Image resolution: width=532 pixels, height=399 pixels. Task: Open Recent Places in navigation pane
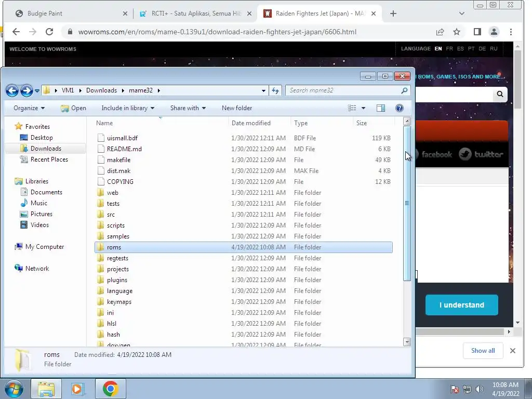(x=49, y=159)
